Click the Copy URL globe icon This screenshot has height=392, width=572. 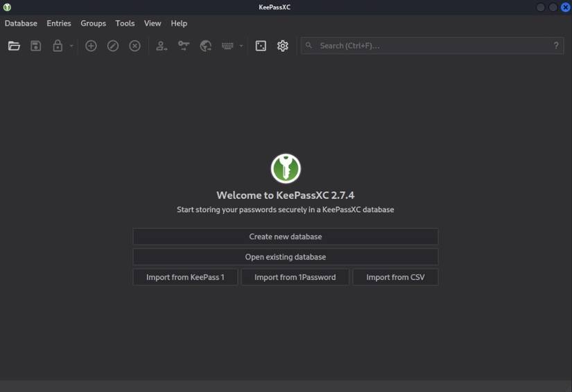[206, 46]
